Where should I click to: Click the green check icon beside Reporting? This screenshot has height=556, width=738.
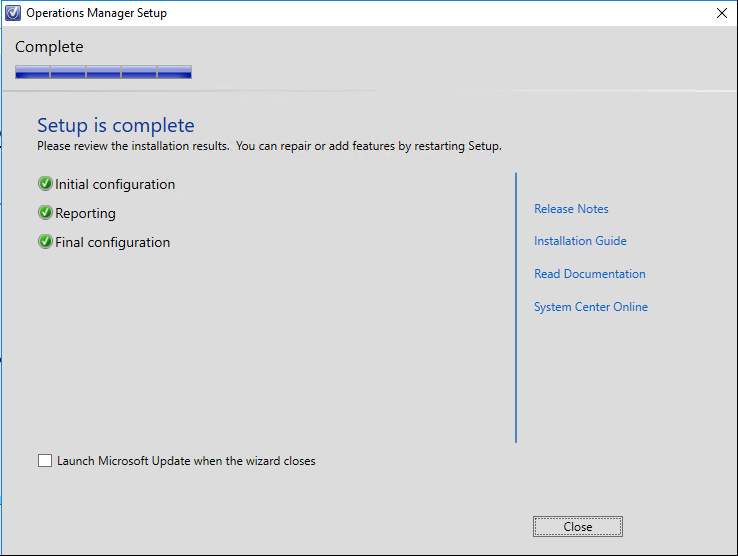click(x=45, y=213)
